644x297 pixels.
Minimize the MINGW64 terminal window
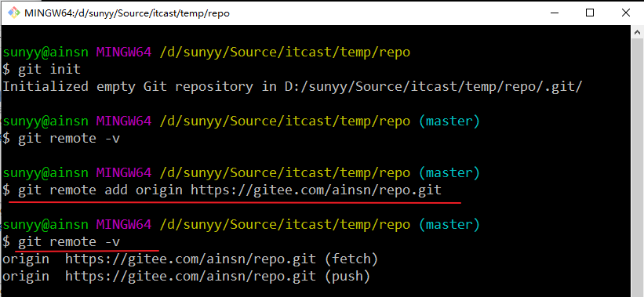(554, 13)
